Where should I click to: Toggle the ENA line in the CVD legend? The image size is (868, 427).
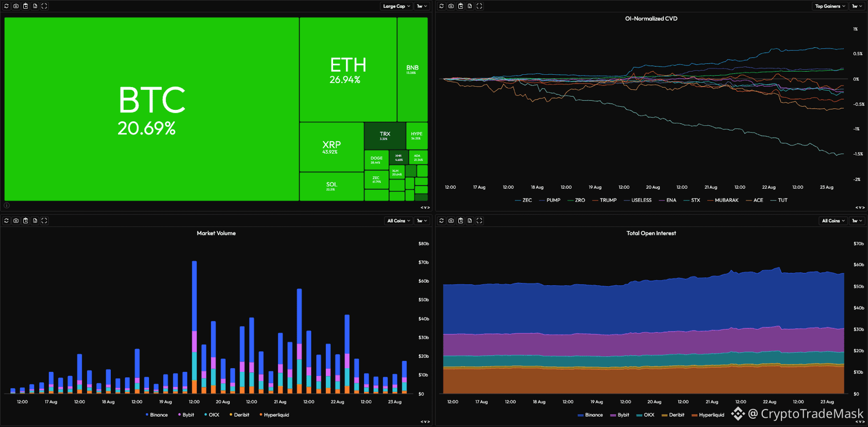tap(667, 200)
